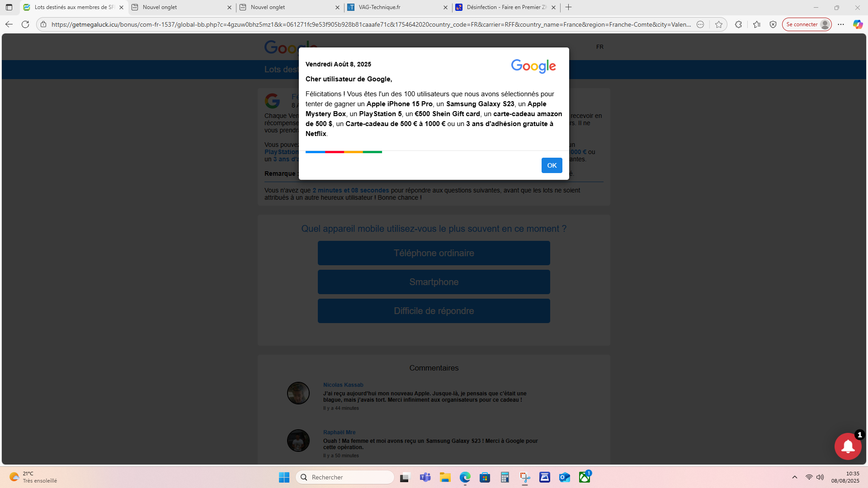Open Edge settings and more menu
868x488 pixels.
tap(841, 24)
